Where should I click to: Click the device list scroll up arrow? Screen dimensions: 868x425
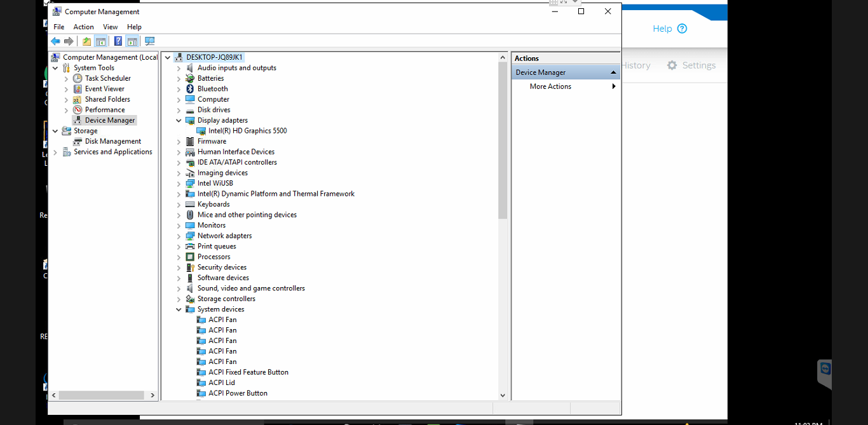coord(503,57)
